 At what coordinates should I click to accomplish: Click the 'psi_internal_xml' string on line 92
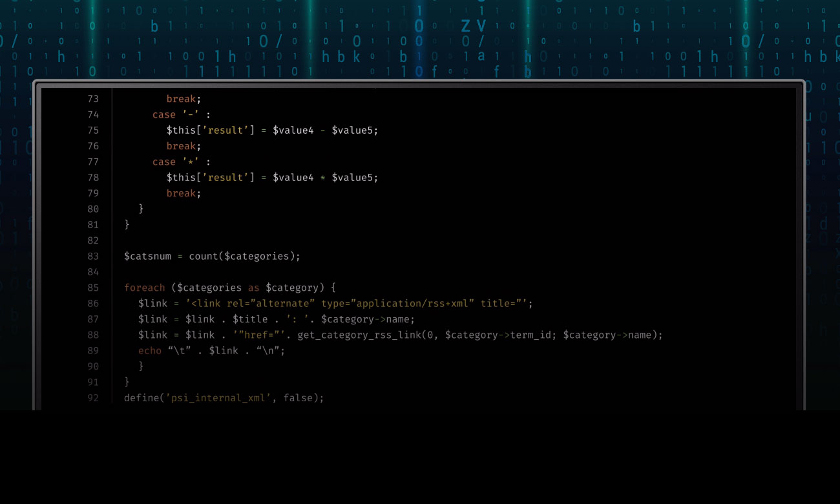coord(220,398)
